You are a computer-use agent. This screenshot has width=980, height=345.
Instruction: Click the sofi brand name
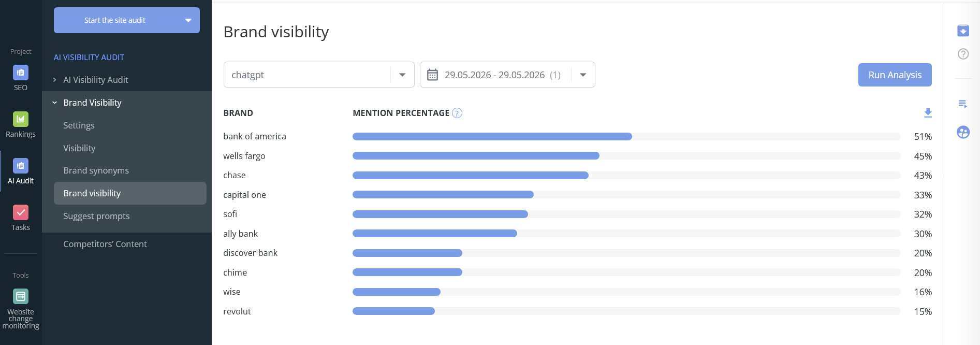(x=230, y=214)
